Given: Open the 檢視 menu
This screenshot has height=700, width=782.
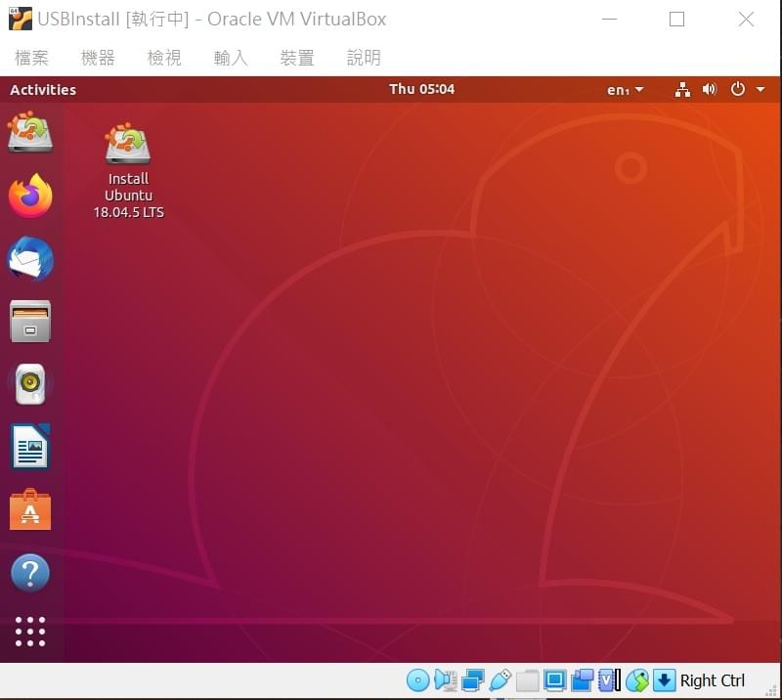Looking at the screenshot, I should pos(164,58).
